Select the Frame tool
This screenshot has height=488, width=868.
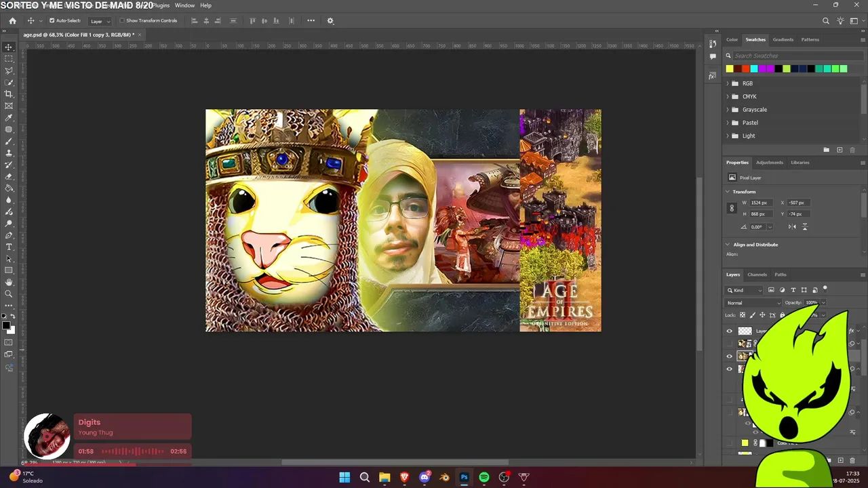click(9, 106)
